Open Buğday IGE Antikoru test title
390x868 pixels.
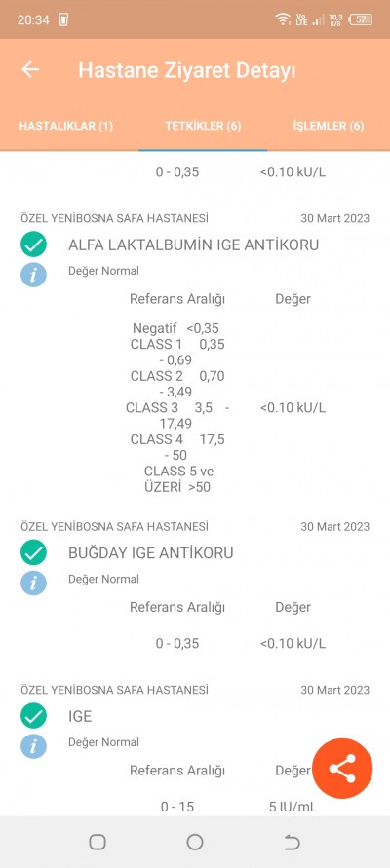tap(151, 552)
